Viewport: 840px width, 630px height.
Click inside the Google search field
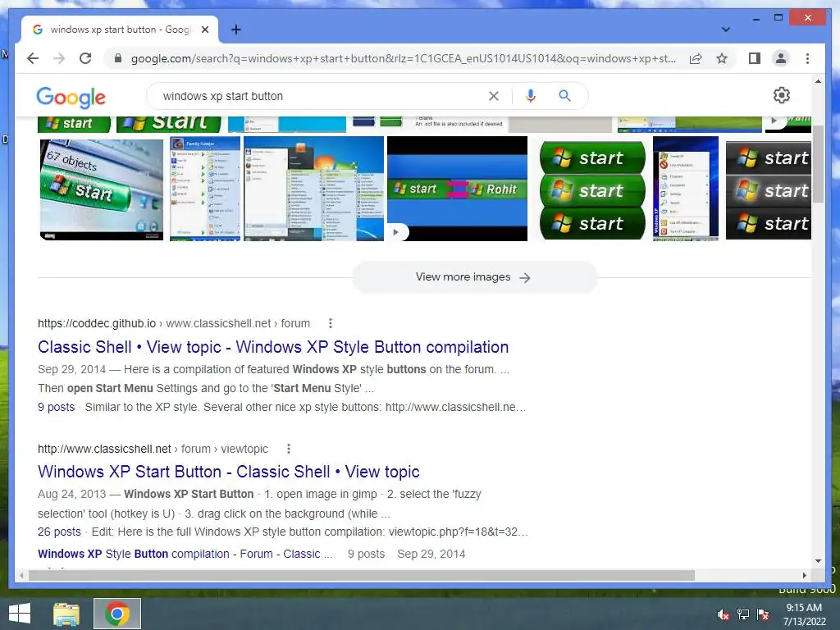pos(322,96)
